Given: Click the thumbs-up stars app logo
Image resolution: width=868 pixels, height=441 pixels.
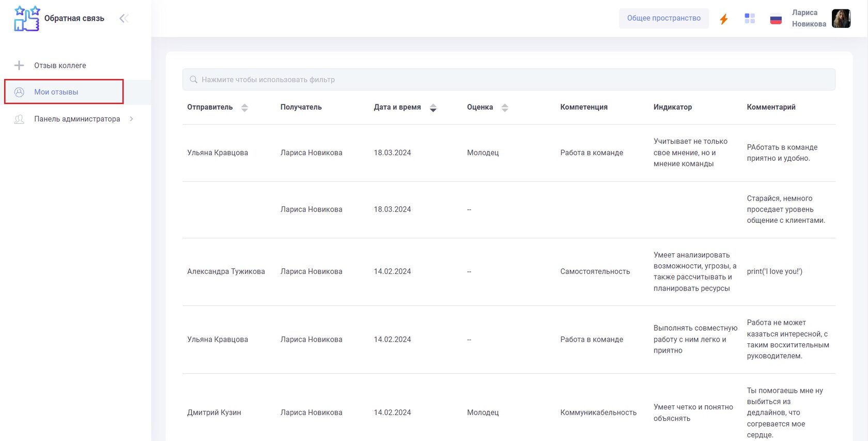Looking at the screenshot, I should [27, 19].
